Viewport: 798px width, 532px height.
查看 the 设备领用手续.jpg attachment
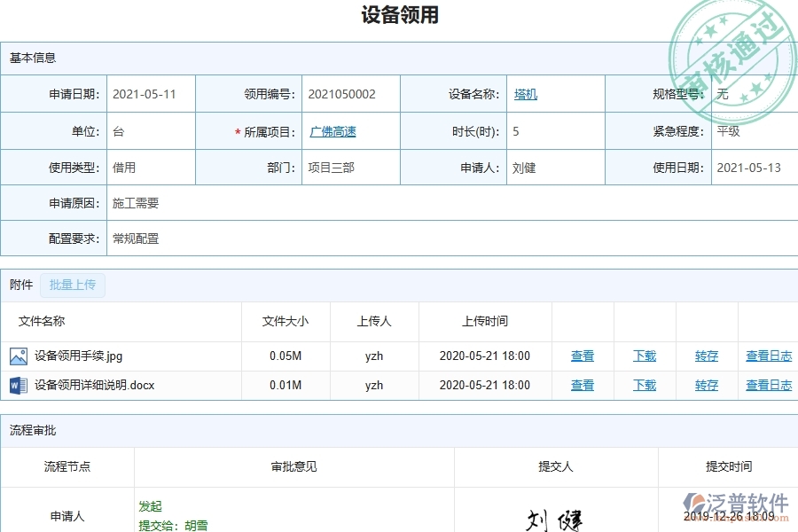(x=583, y=356)
